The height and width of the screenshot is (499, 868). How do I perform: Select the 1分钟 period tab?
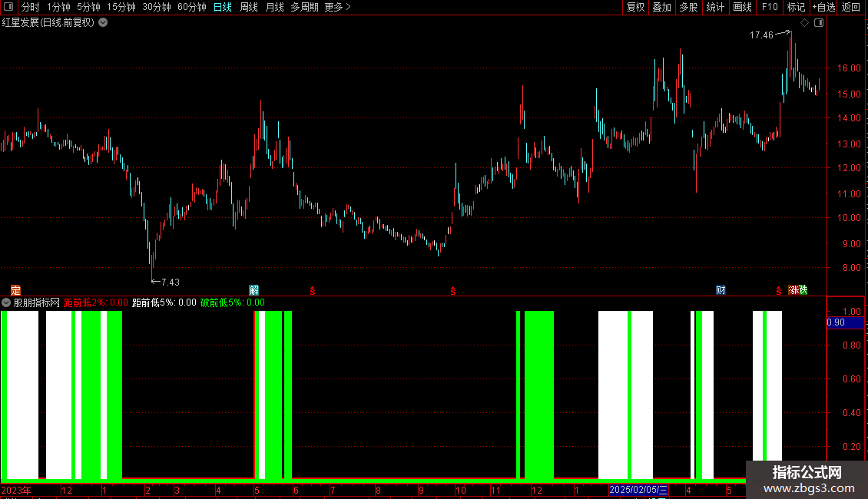pos(58,7)
